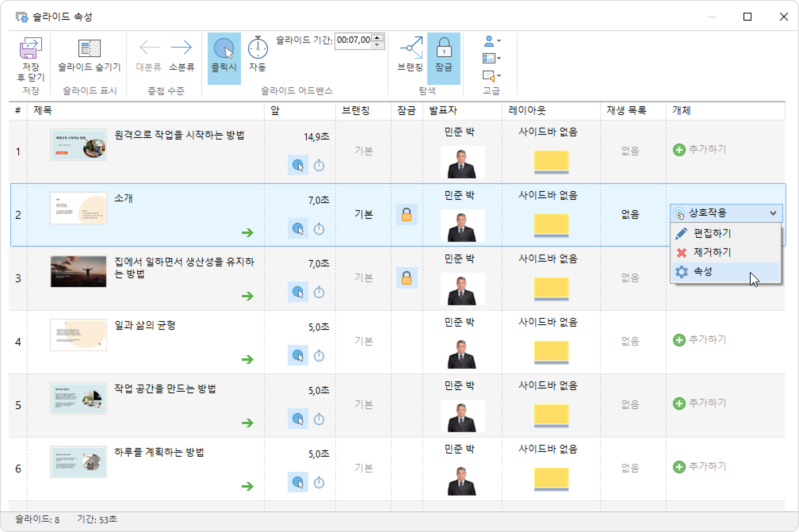Increase slide duration with the up stepper
The height and width of the screenshot is (532, 799).
coord(378,38)
